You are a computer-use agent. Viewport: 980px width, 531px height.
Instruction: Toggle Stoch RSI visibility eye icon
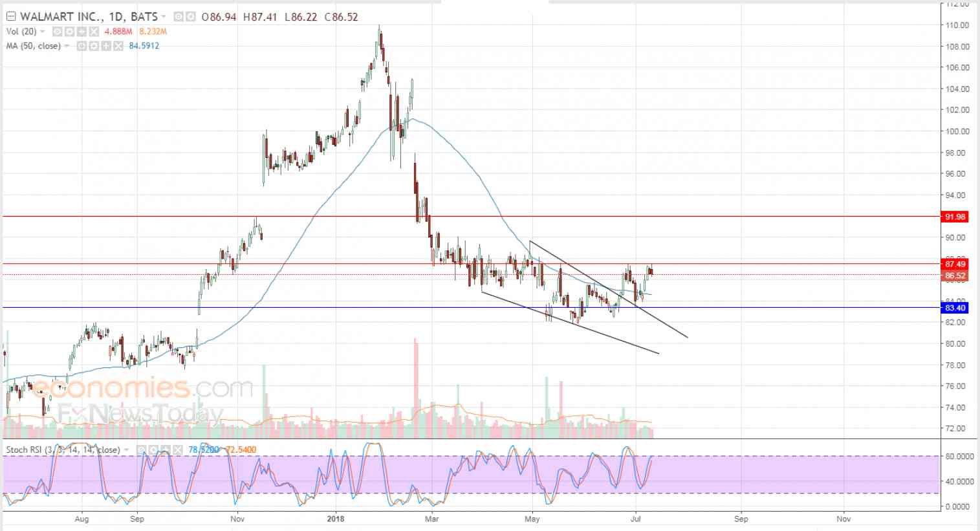point(140,450)
